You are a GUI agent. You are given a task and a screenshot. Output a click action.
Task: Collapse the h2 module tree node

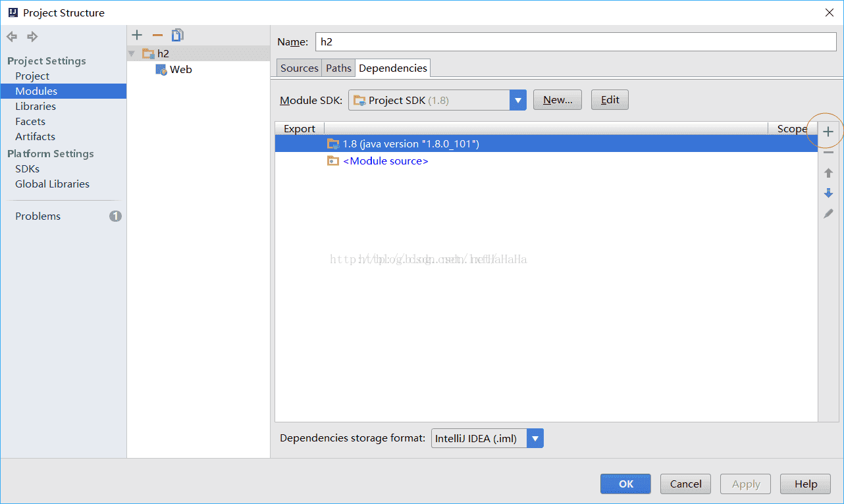point(132,54)
